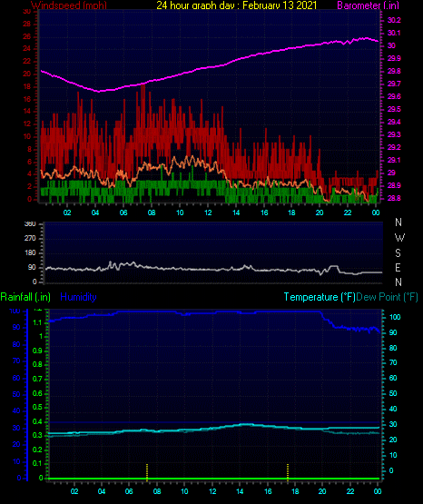423x504 pixels.
Task: Click the 100 humidity scale value
Action: coord(15,311)
